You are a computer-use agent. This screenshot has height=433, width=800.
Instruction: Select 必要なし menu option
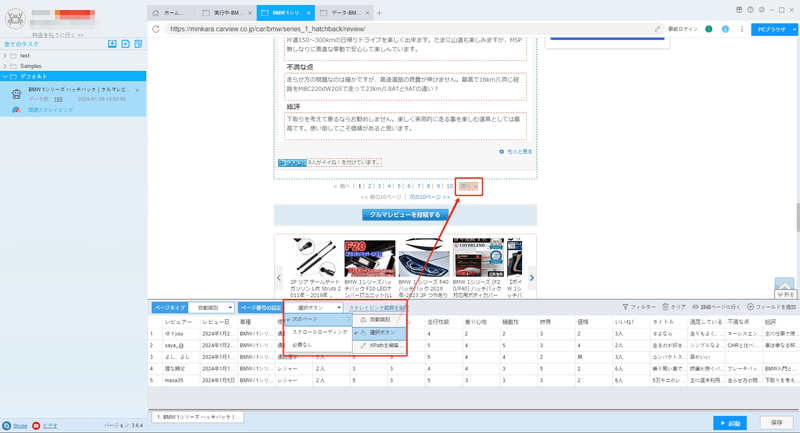(x=318, y=345)
